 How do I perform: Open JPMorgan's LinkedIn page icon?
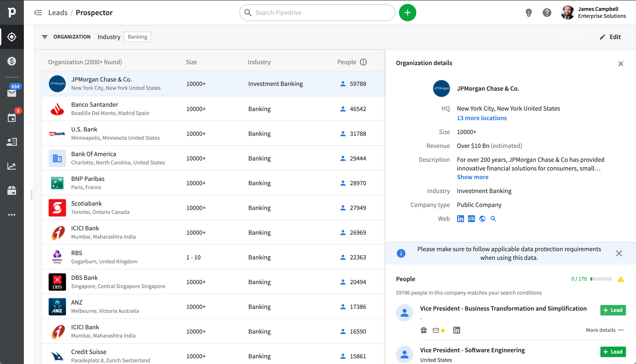click(460, 219)
